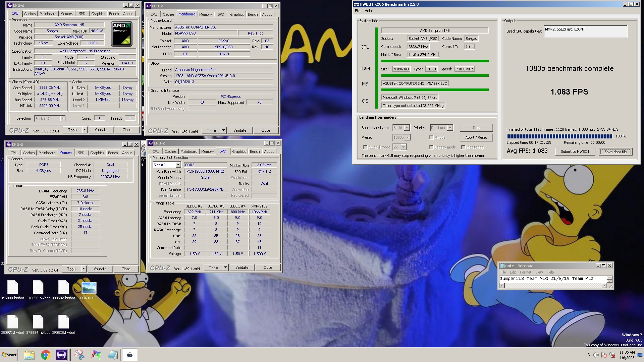Show desktop via taskbar corner button
Viewport: 644px width, 362px height.
click(640, 355)
